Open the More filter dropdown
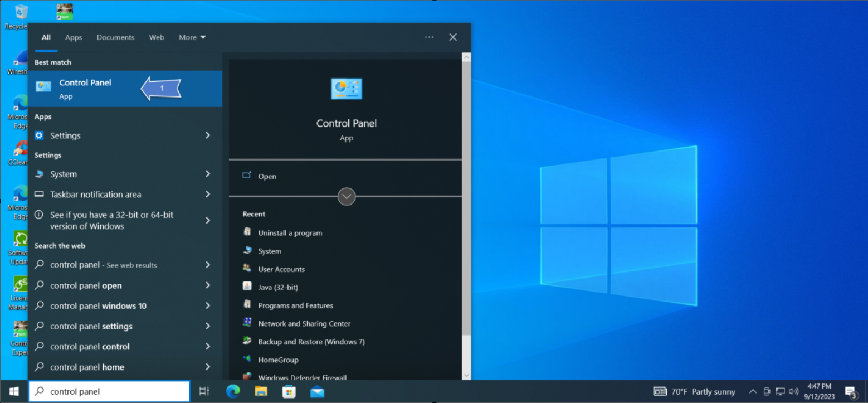868x403 pixels. pos(192,37)
